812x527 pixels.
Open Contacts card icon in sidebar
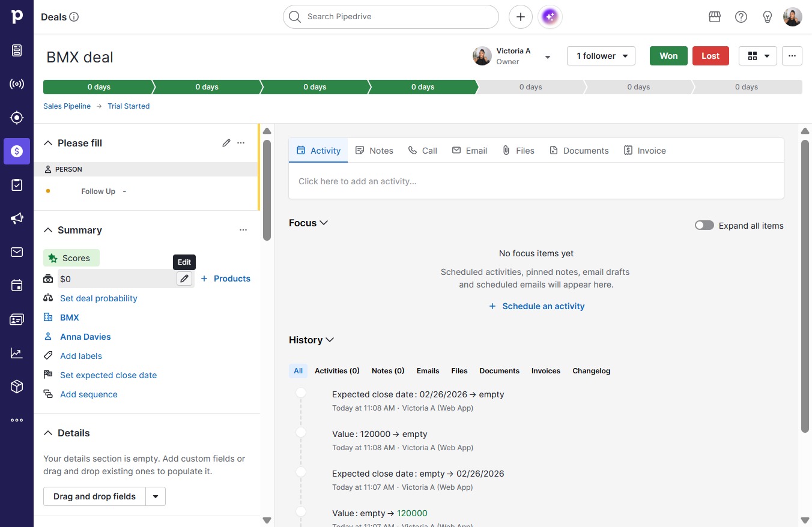pyautogui.click(x=17, y=319)
